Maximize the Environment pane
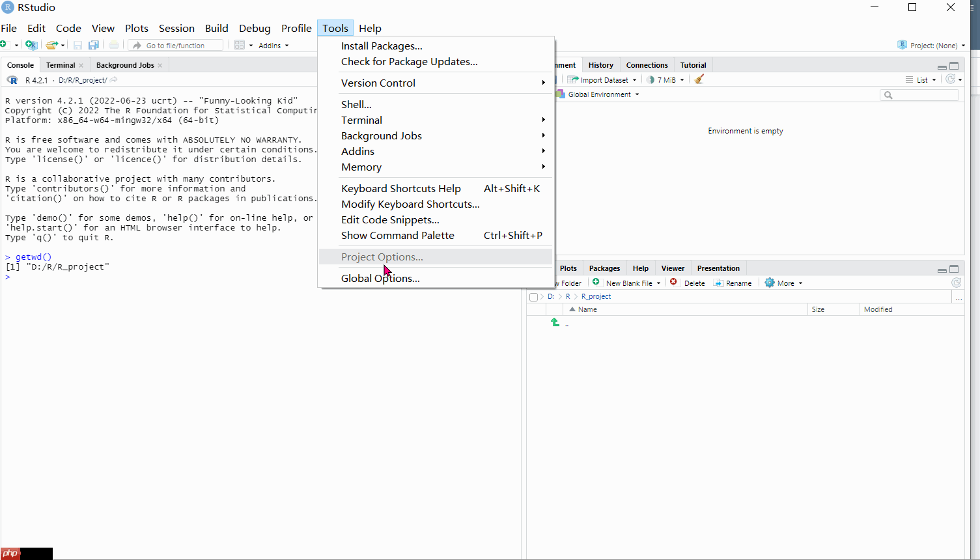This screenshot has height=560, width=980. [x=954, y=66]
